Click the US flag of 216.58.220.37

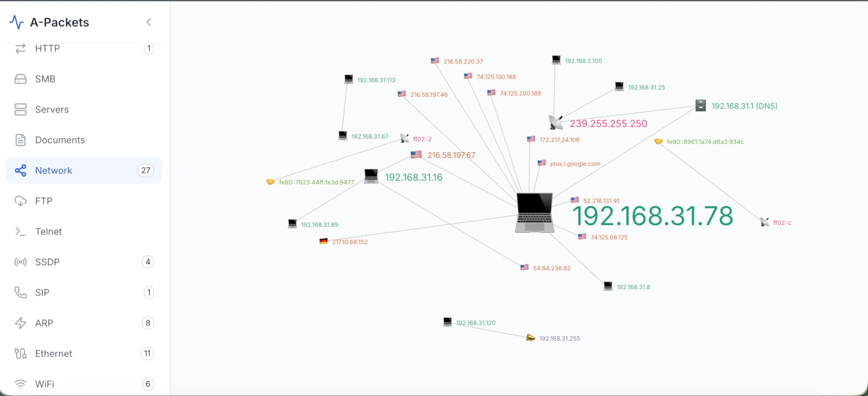pyautogui.click(x=435, y=61)
